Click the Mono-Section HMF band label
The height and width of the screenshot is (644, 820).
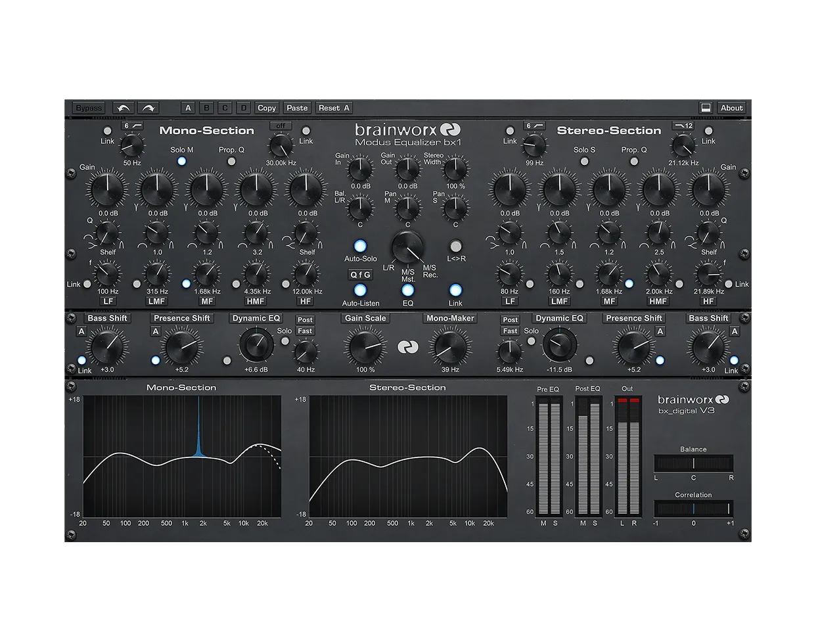pos(256,301)
